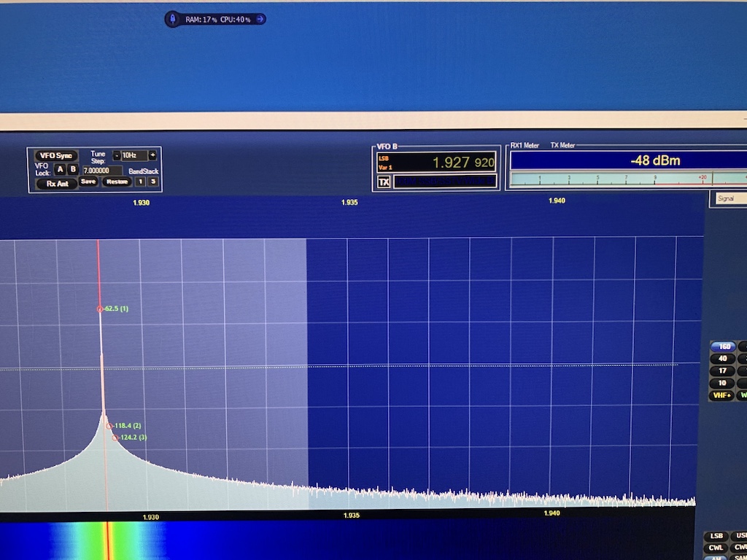This screenshot has height=560, width=747.
Task: Click the RX1 Meter label
Action: [x=525, y=145]
